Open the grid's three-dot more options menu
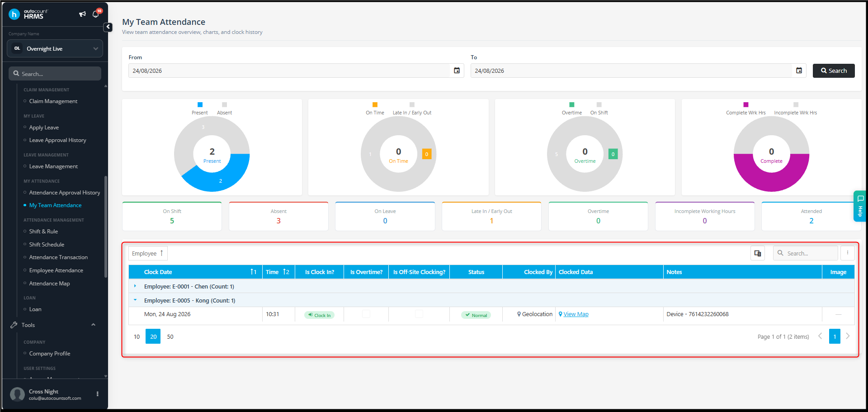 pyautogui.click(x=848, y=253)
